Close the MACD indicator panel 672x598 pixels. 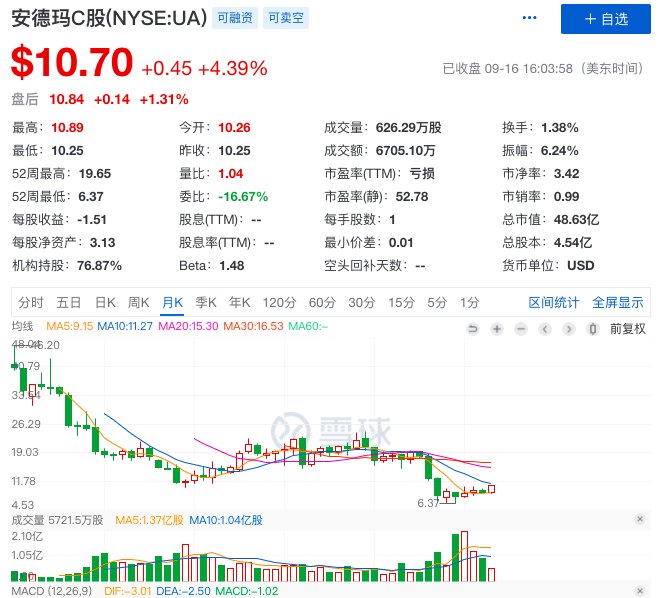point(640,591)
